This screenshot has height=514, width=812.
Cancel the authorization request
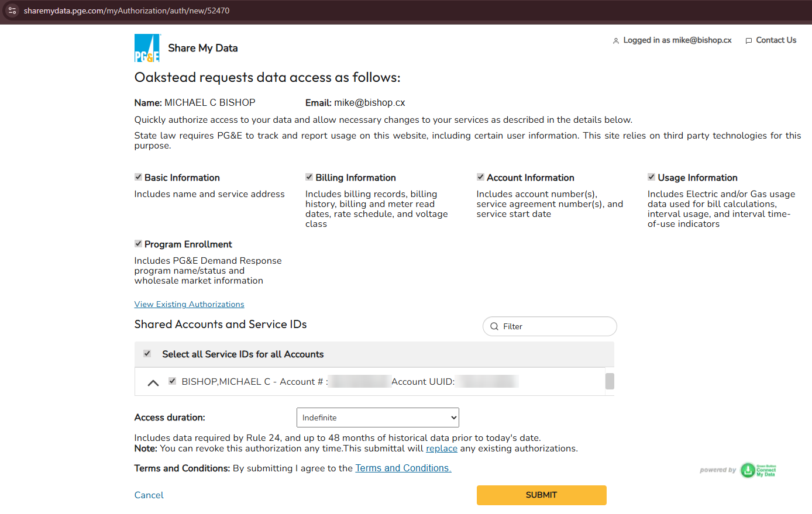coord(149,495)
